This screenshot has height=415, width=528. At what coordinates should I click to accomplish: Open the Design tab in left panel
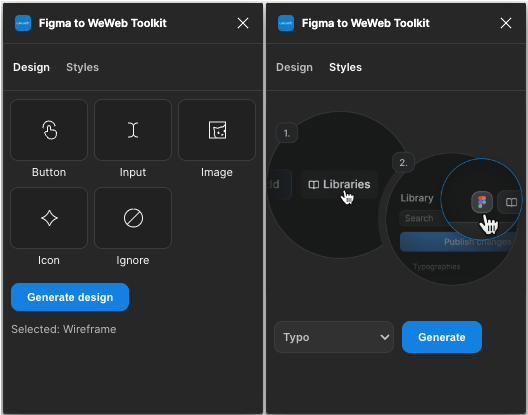tap(31, 67)
